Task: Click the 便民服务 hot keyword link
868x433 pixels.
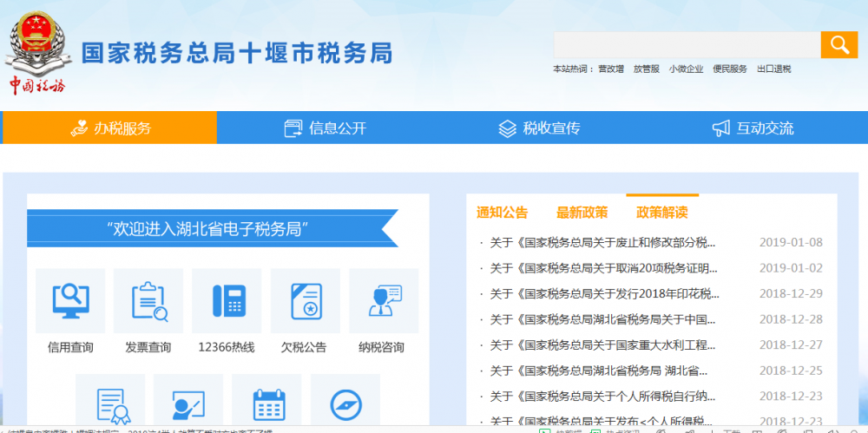Action: 730,69
